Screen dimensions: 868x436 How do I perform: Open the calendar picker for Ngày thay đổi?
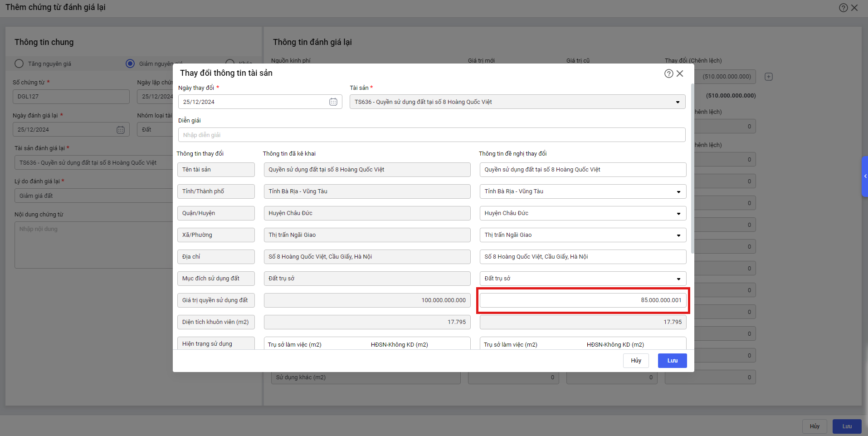click(x=333, y=102)
